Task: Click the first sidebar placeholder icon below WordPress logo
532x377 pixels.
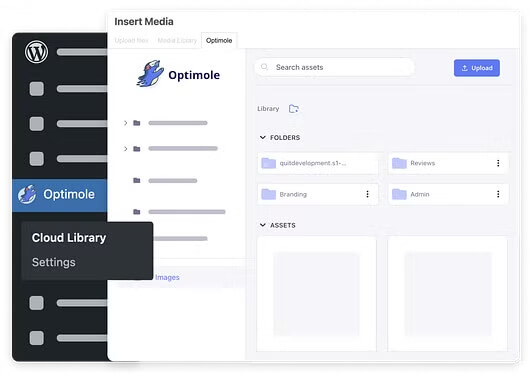Action: [x=37, y=89]
